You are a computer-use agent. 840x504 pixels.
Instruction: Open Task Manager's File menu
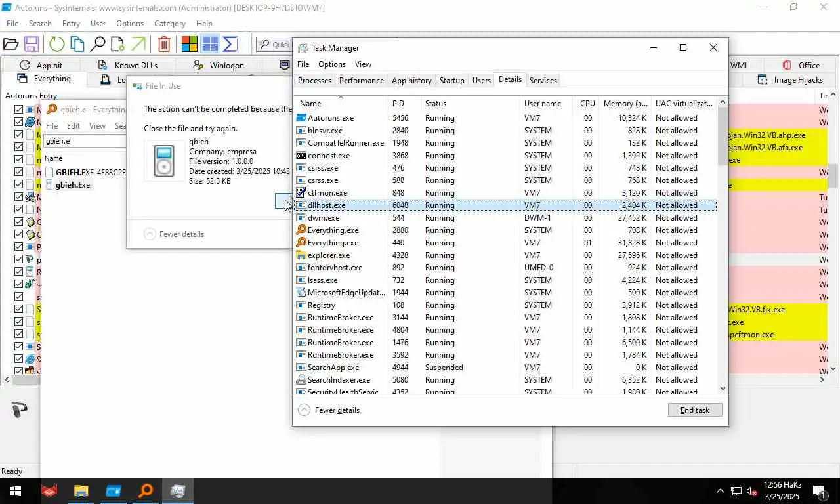coord(303,64)
